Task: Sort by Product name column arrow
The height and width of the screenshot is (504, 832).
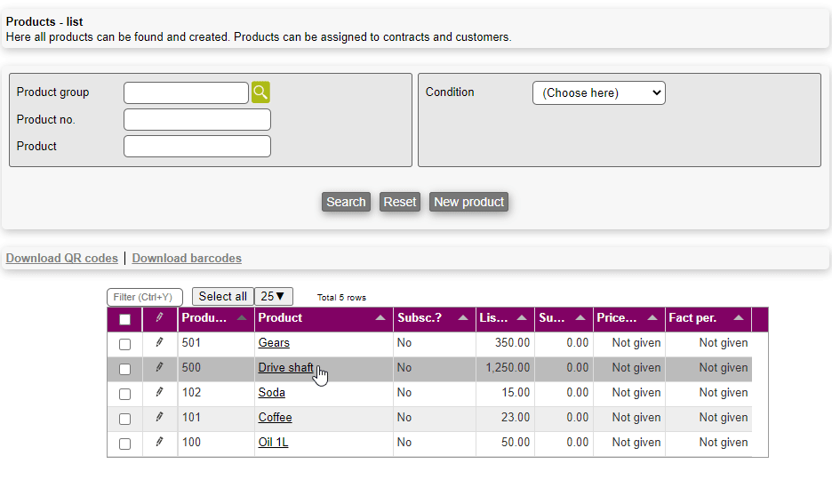Action: click(380, 318)
